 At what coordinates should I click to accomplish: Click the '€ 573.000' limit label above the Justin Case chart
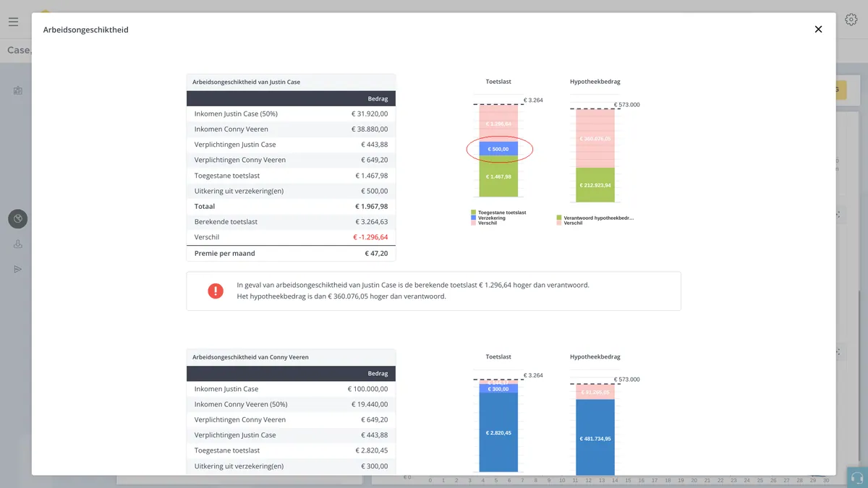point(627,105)
